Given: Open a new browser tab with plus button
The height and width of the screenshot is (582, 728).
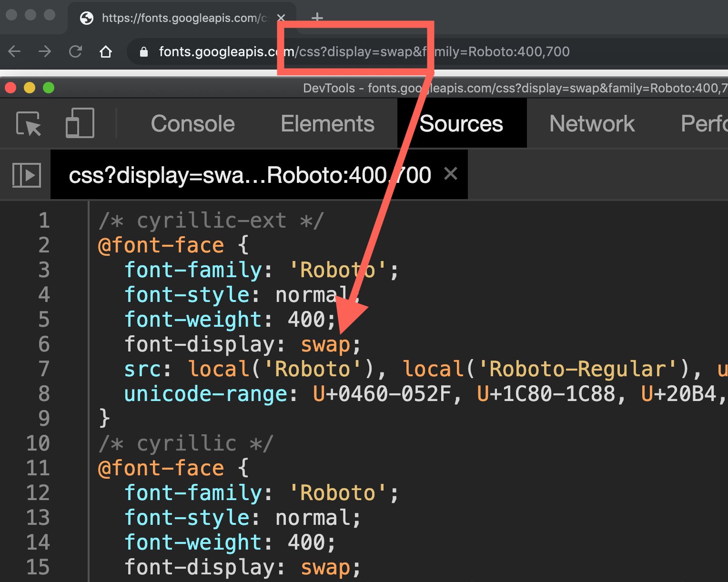Looking at the screenshot, I should click(x=317, y=18).
